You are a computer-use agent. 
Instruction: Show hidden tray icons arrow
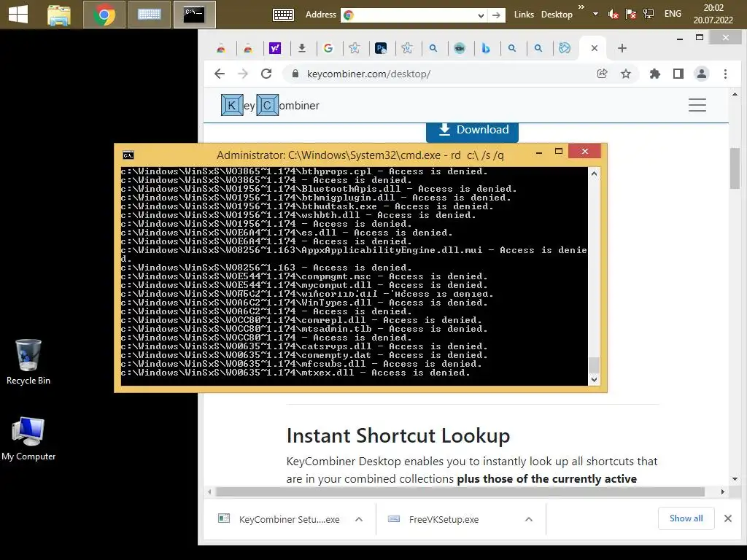[x=595, y=14]
